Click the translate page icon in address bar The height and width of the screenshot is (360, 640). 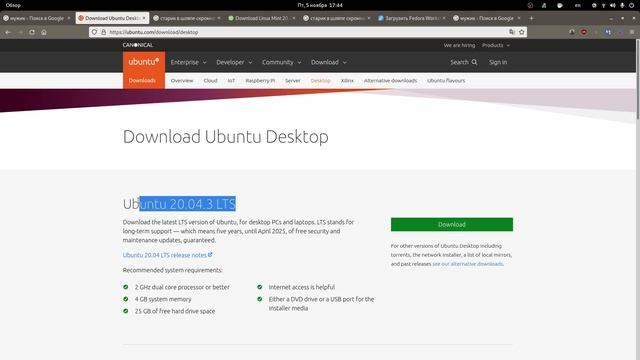click(512, 32)
